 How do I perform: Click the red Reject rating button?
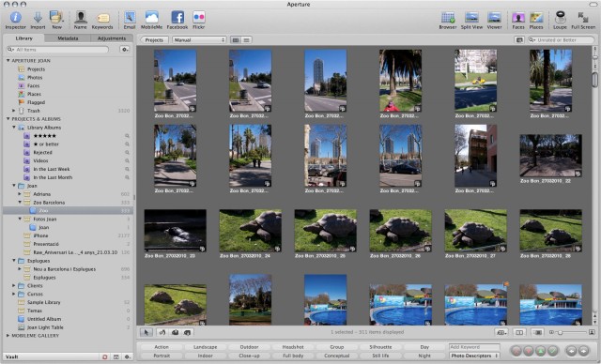point(516,351)
